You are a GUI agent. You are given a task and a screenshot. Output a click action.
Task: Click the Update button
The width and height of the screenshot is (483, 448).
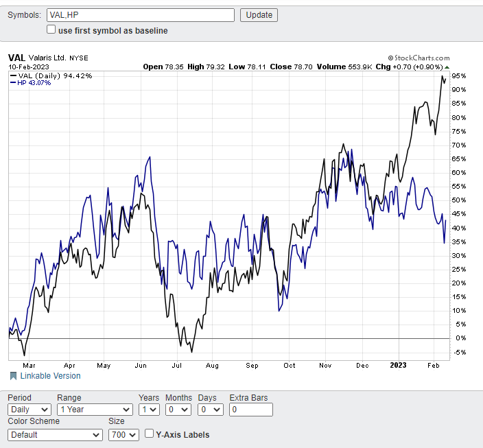(x=259, y=15)
